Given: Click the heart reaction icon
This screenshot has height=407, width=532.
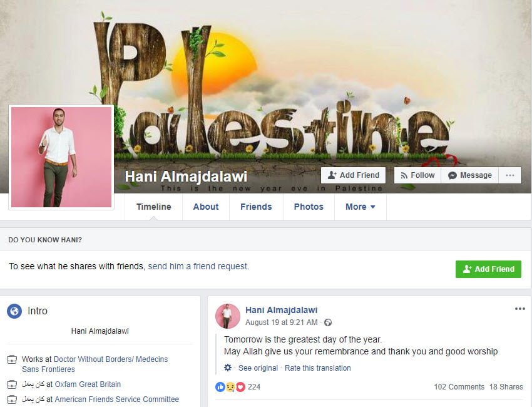Looking at the screenshot, I should point(240,386).
